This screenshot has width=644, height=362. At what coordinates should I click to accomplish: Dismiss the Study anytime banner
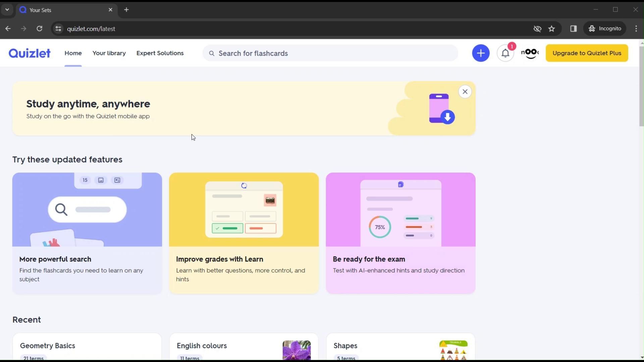pyautogui.click(x=465, y=92)
